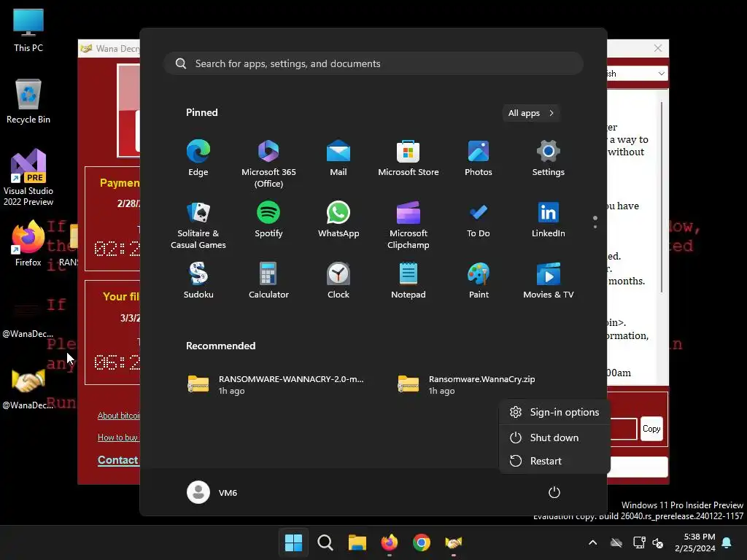Open the Mail app
The image size is (747, 560).
pos(338,158)
